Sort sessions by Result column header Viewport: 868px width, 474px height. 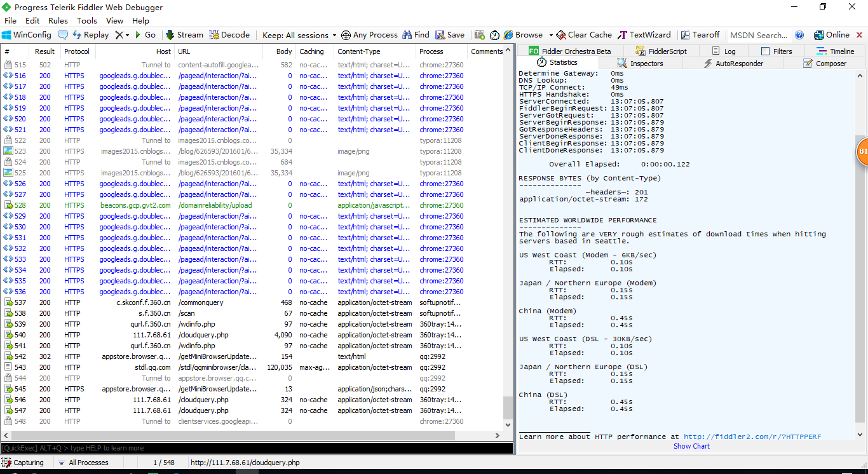tap(44, 51)
